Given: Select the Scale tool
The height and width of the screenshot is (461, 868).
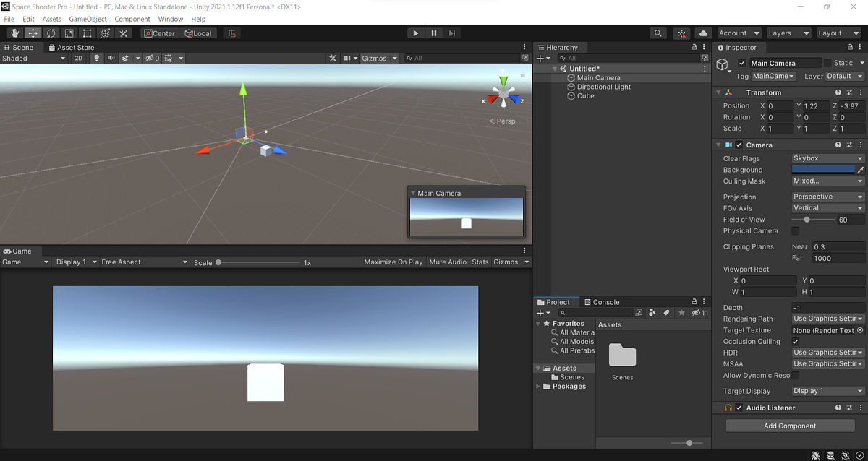Looking at the screenshot, I should (x=68, y=33).
